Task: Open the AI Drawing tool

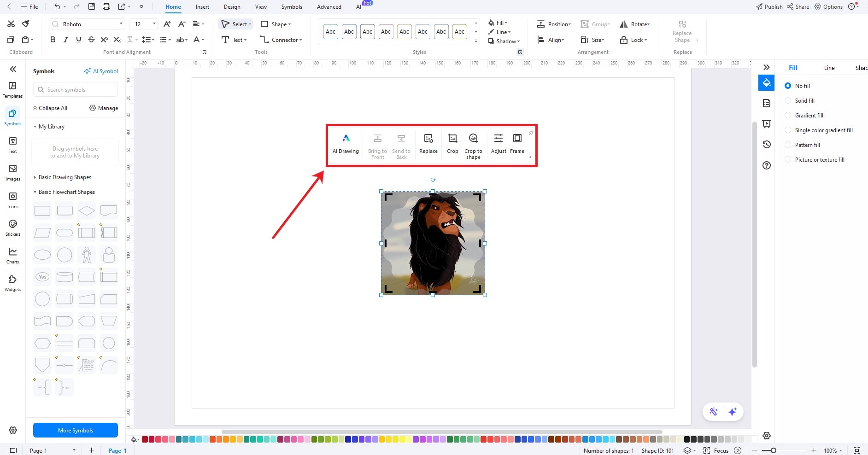Action: click(346, 144)
